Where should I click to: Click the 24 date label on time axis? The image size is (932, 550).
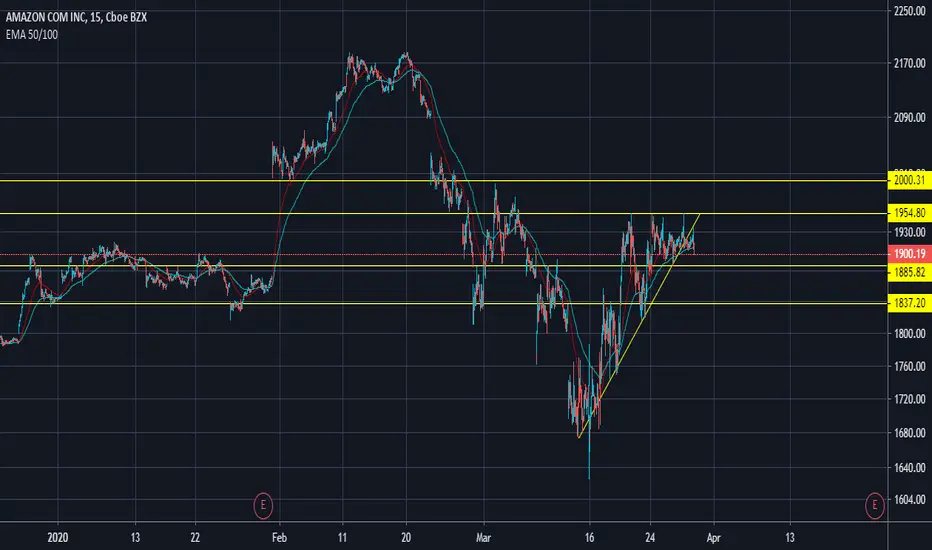(x=650, y=538)
